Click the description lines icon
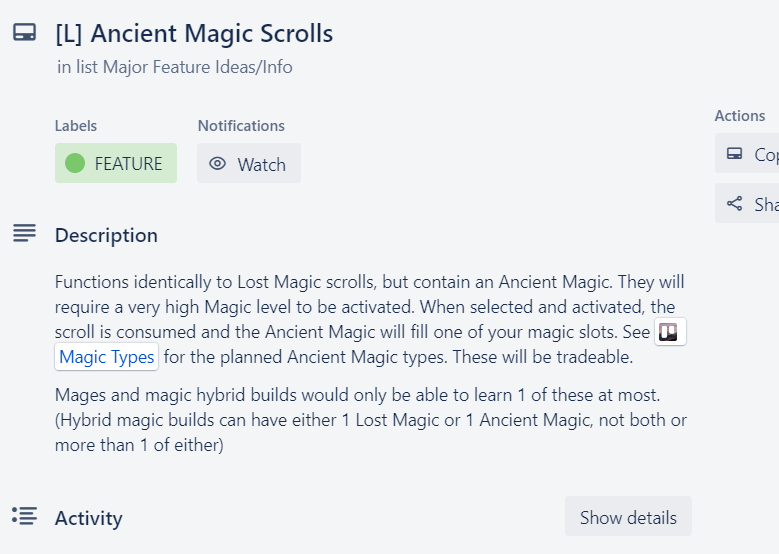The height and width of the screenshot is (554, 779). coord(24,233)
